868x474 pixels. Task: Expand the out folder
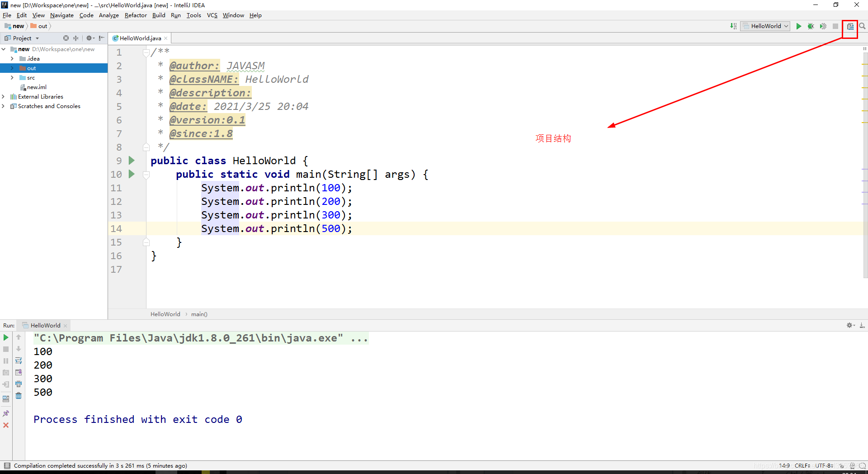click(x=12, y=68)
